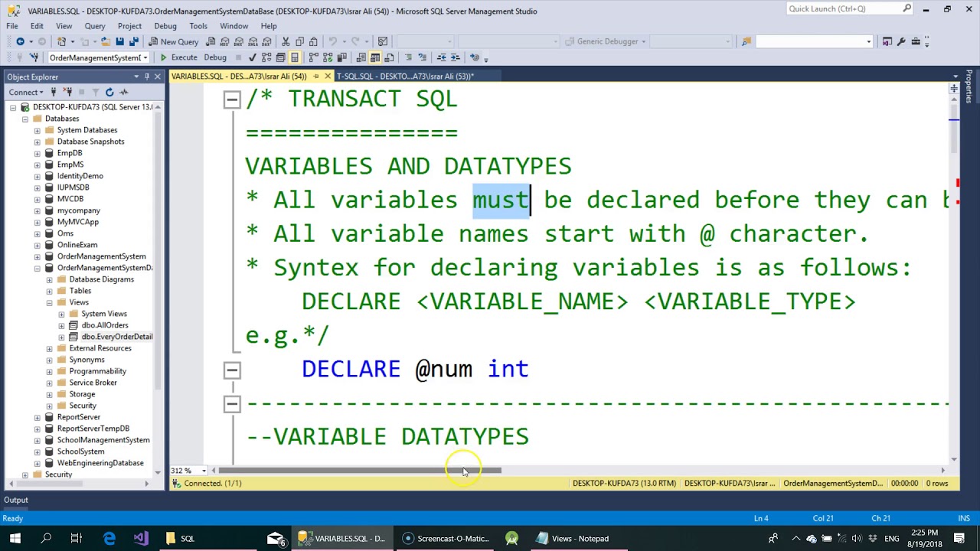This screenshot has height=551, width=980.
Task: Collapse the DECLARE @num code region
Action: [231, 370]
